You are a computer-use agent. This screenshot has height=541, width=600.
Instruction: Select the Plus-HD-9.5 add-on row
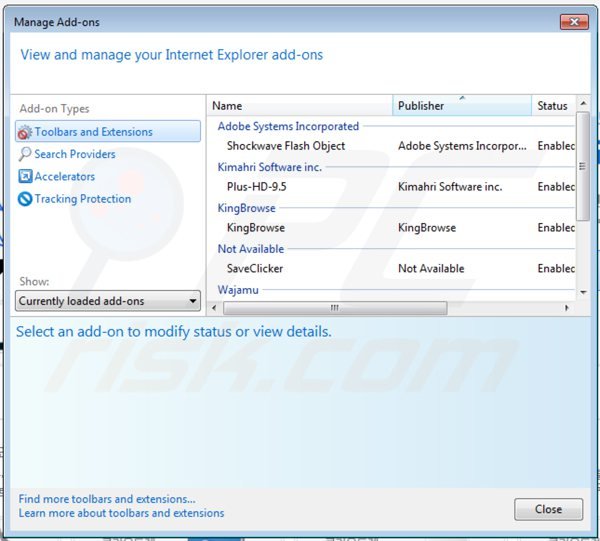[391, 187]
